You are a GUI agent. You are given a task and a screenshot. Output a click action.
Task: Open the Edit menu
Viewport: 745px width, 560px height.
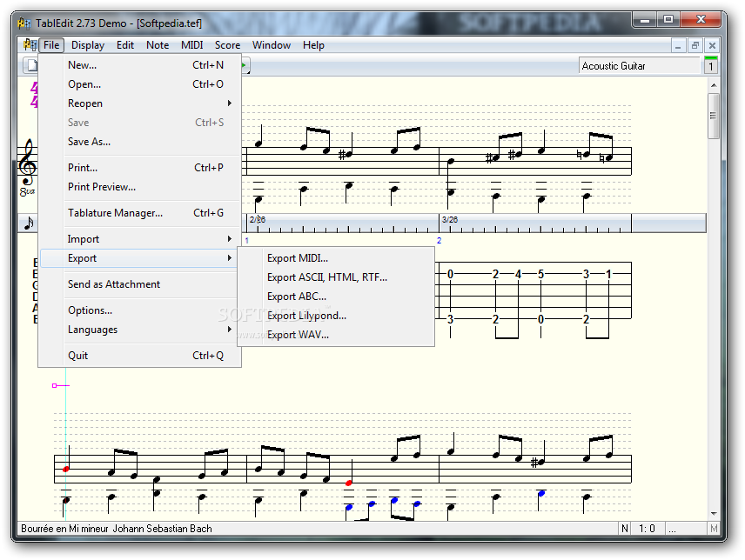coord(125,45)
